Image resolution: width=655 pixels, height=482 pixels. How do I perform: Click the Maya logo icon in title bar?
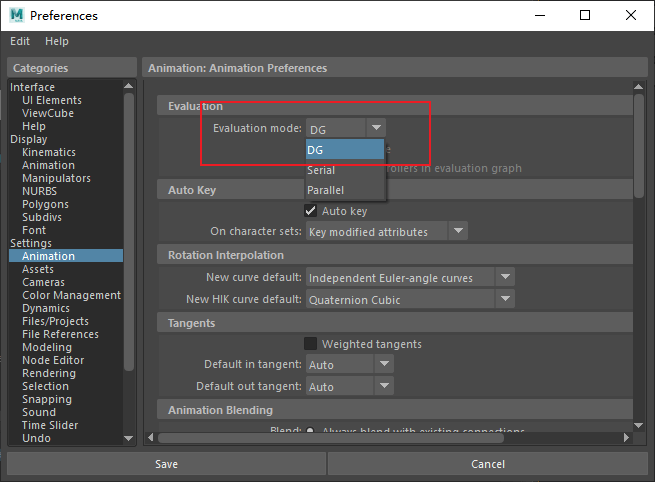(x=17, y=15)
